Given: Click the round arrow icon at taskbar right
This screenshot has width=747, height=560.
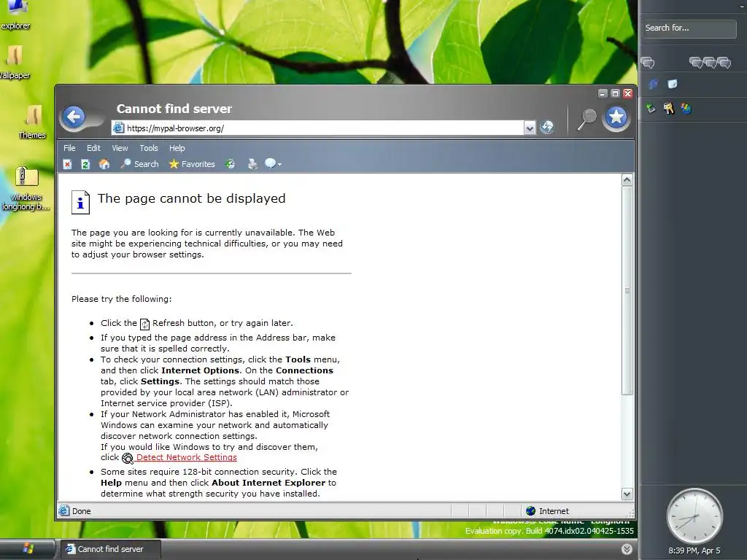Looking at the screenshot, I should tap(627, 549).
